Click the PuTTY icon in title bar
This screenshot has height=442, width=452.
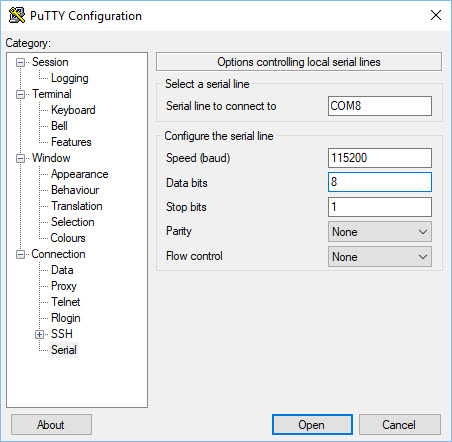17,15
